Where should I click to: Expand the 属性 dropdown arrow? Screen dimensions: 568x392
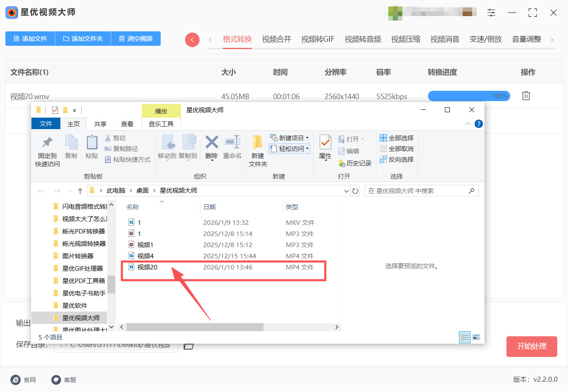pos(325,161)
